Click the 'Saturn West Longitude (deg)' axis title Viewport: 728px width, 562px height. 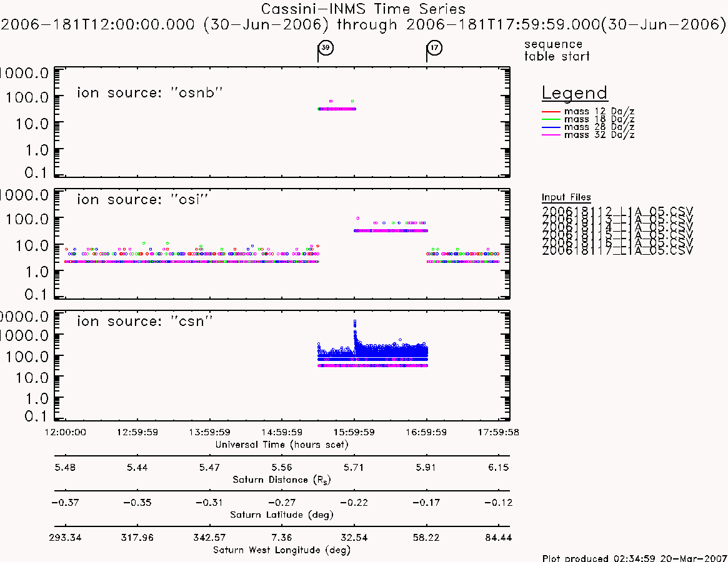click(x=282, y=550)
